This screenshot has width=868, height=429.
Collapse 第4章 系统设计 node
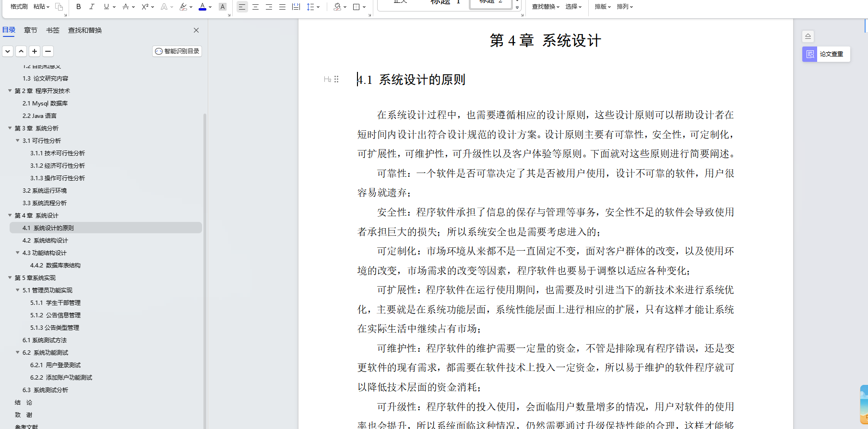(10, 215)
